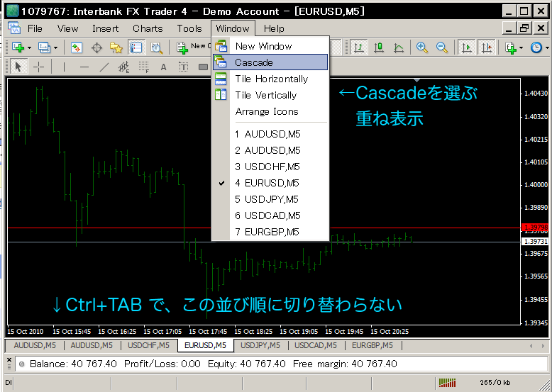This screenshot has width=552, height=392.
Task: Click the checked 4 EURUSD,M5 entry
Action: pyautogui.click(x=270, y=183)
